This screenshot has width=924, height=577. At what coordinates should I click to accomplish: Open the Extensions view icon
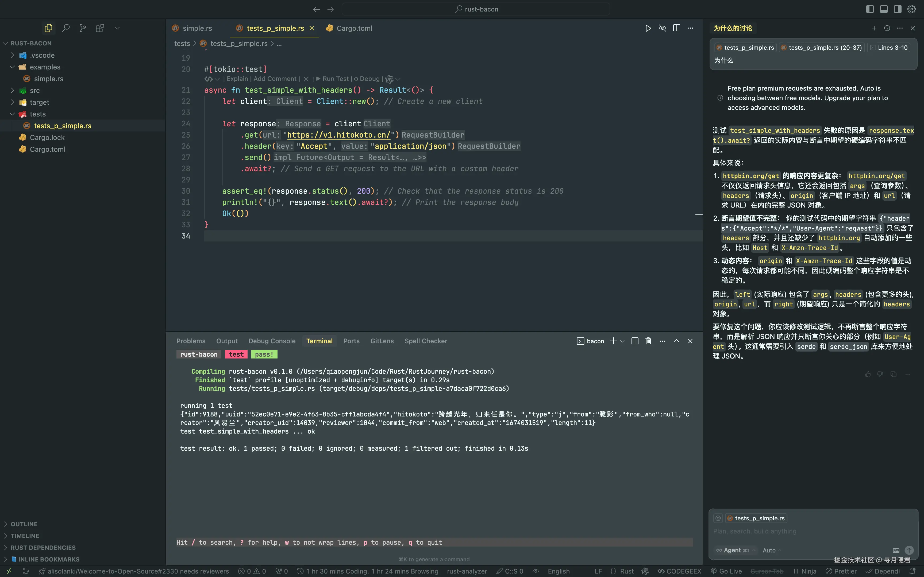tap(100, 28)
